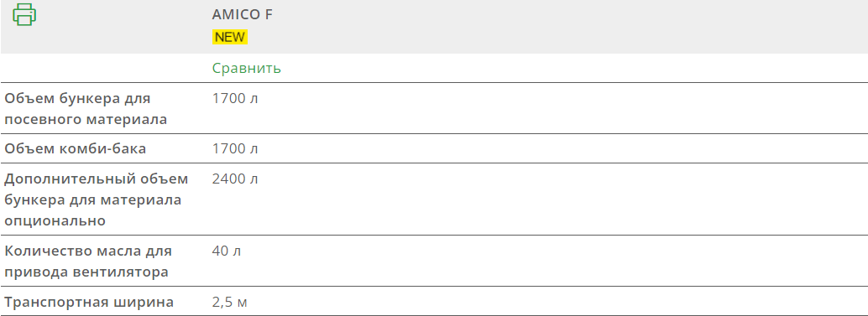Viewport: 868px width, 316px height.
Task: Click the 'Объем бункера для' label line
Action: pyautogui.click(x=77, y=99)
